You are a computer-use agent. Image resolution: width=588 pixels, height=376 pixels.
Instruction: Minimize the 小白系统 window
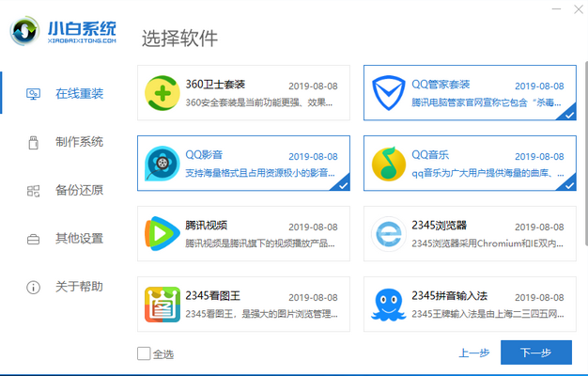pos(556,8)
